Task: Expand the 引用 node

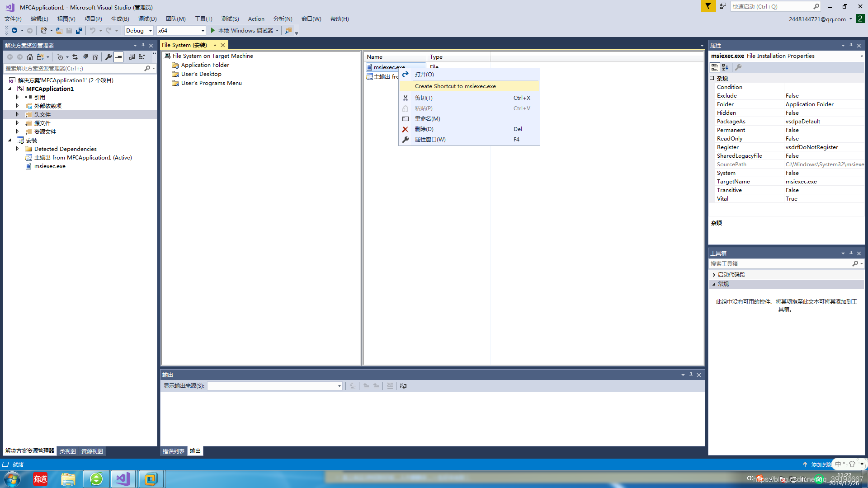Action: [x=18, y=97]
